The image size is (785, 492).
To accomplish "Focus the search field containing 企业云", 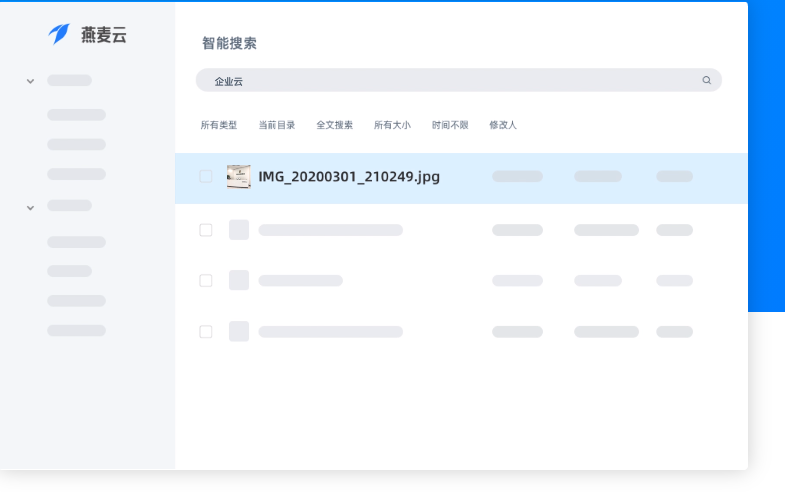I will [450, 80].
